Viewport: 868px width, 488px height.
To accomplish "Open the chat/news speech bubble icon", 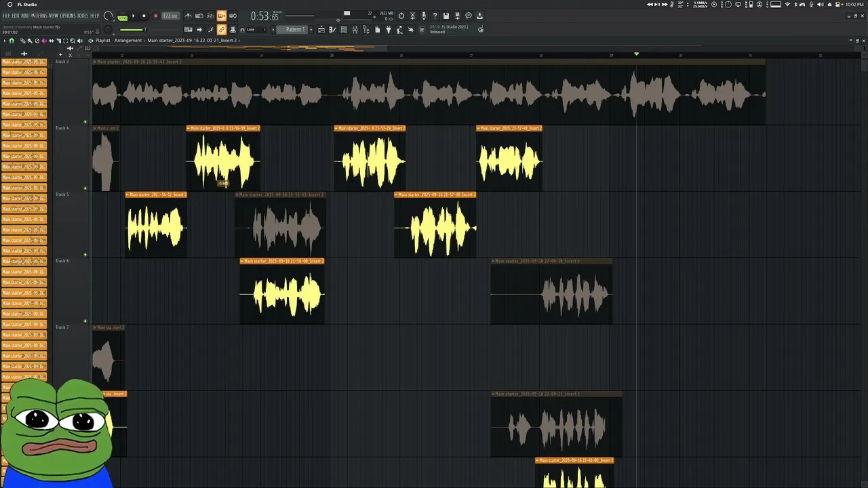I will coord(468,16).
